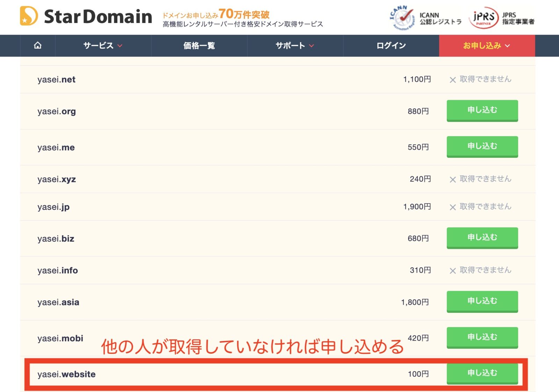Click 申し込む for yasei.me
Image resolution: width=559 pixels, height=392 pixels.
pyautogui.click(x=482, y=147)
